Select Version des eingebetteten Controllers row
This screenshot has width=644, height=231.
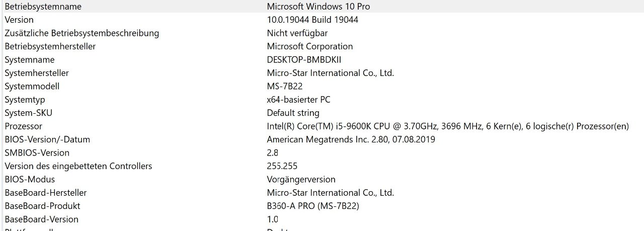322,166
